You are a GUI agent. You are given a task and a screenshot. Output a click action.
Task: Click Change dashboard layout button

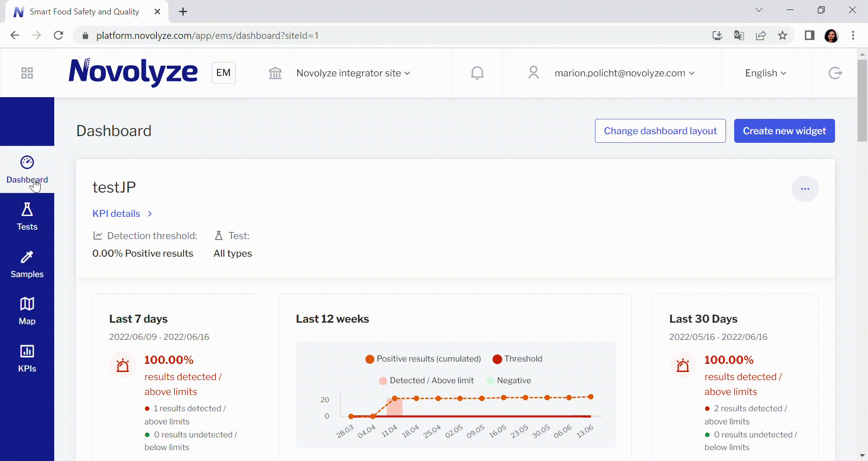click(x=660, y=131)
